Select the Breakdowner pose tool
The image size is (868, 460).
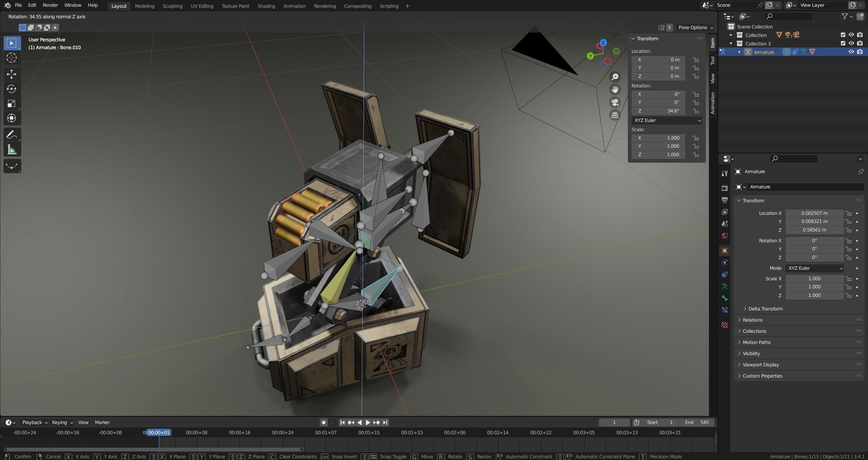pos(12,166)
